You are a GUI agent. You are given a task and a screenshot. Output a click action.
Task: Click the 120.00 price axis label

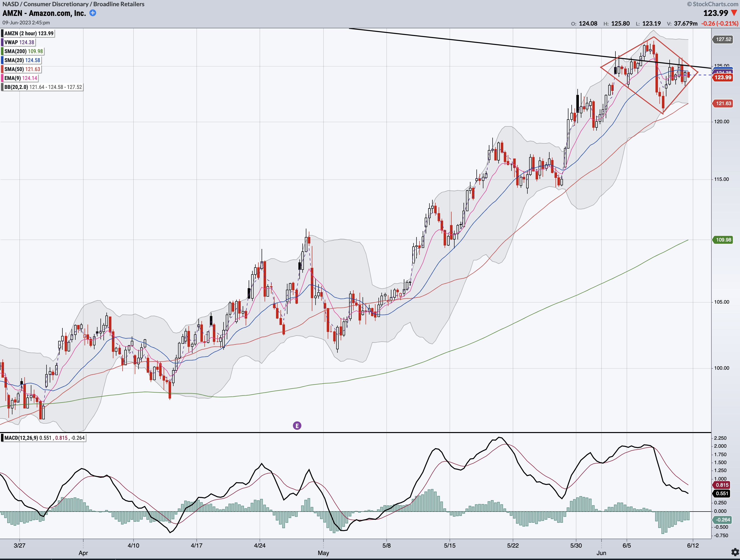722,122
